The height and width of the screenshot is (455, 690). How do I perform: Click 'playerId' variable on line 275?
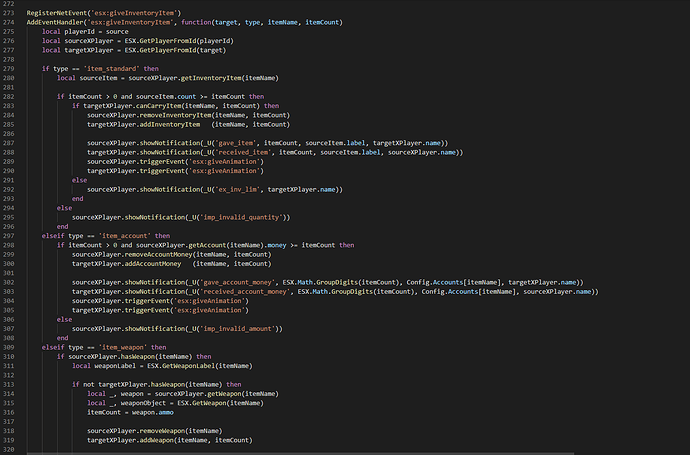click(x=79, y=32)
